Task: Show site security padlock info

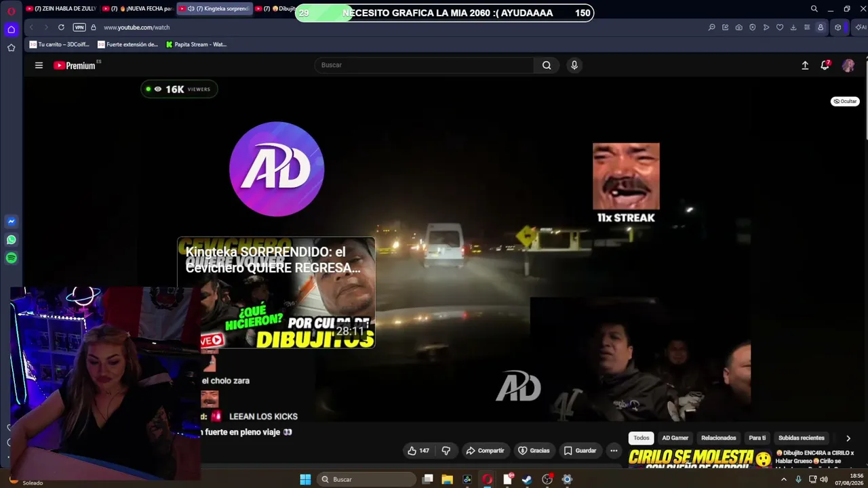Action: (94, 27)
